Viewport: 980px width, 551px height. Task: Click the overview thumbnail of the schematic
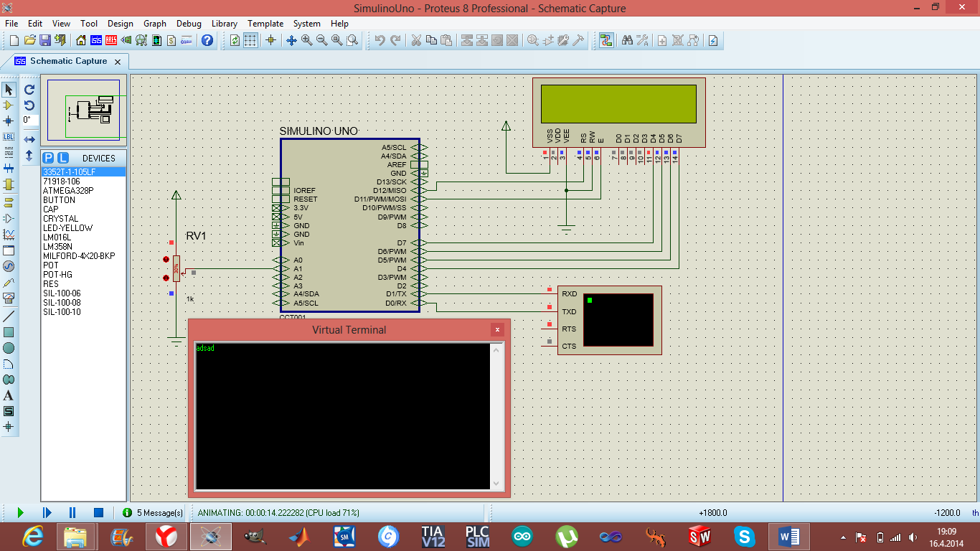[x=83, y=110]
